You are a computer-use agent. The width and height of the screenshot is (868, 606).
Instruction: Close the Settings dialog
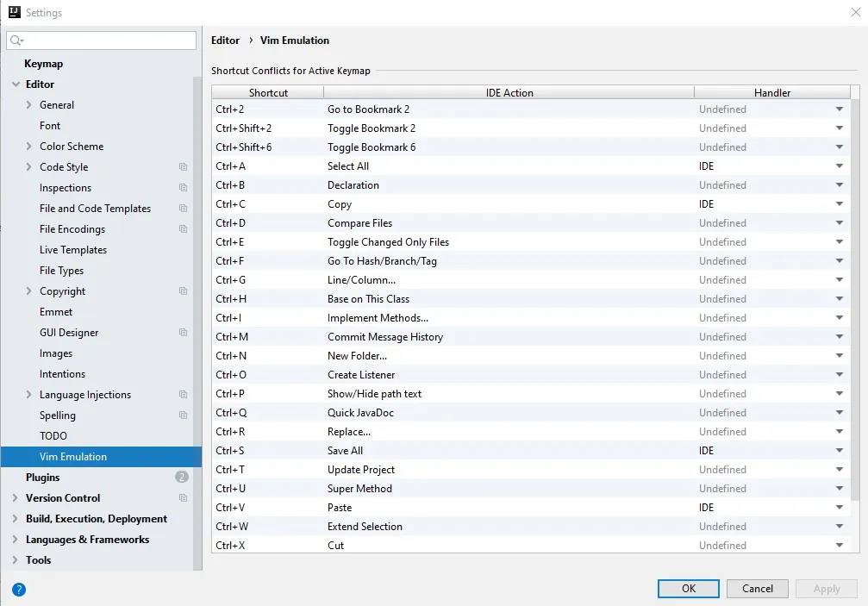pyautogui.click(x=855, y=12)
